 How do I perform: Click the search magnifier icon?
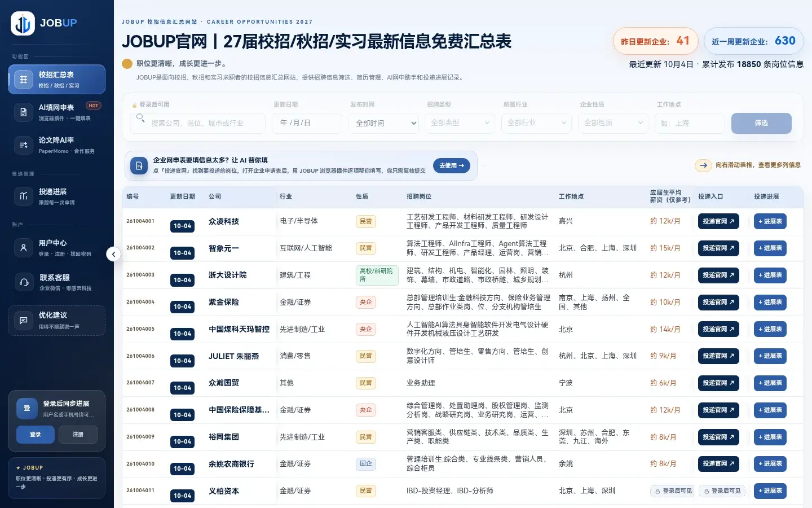(x=140, y=118)
